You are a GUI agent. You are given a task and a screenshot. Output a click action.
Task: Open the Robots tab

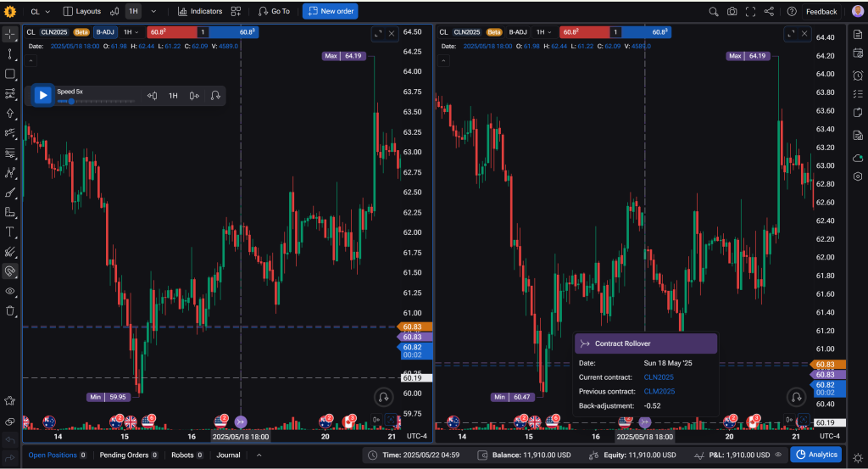tap(187, 455)
